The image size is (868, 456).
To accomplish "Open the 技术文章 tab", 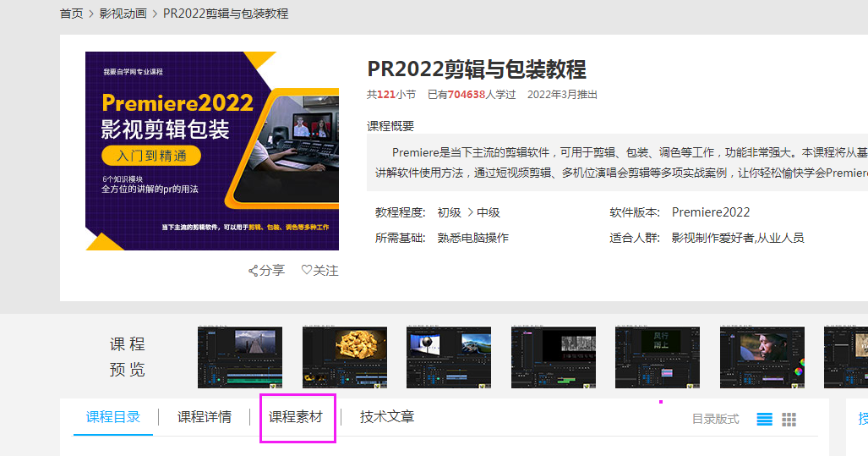I will point(387,417).
